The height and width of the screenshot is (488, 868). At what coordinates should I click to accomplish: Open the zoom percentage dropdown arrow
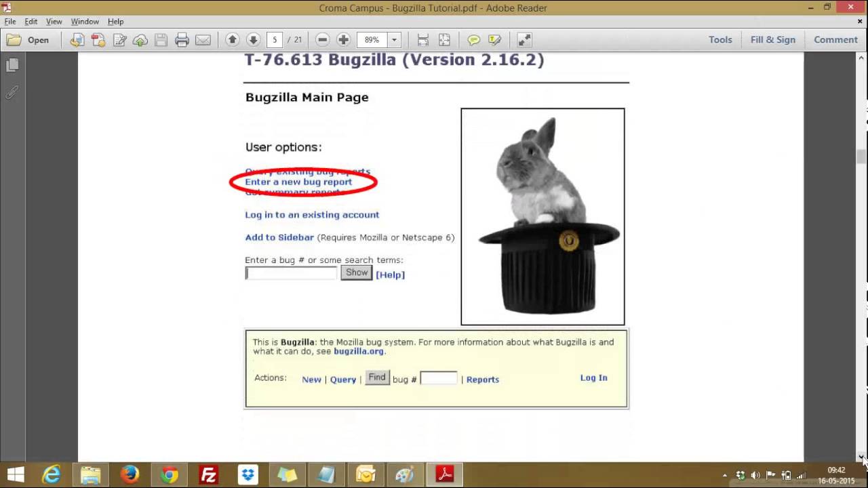click(x=394, y=40)
